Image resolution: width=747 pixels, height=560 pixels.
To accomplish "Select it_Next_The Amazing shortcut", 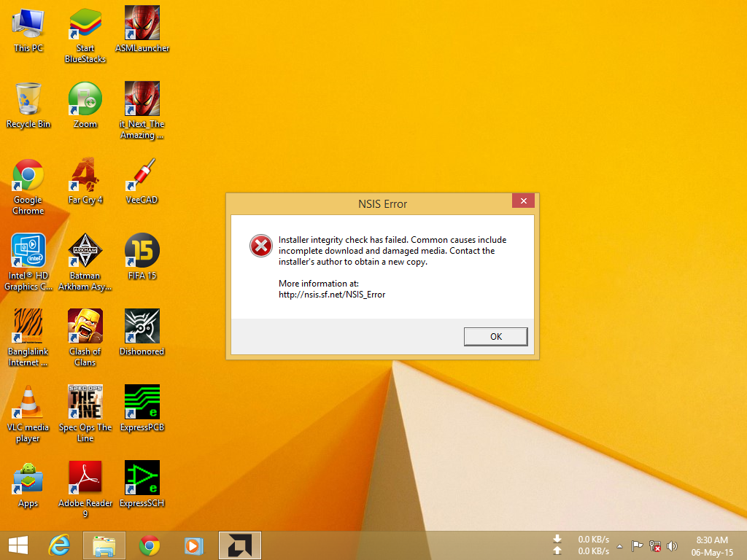I will (142, 111).
